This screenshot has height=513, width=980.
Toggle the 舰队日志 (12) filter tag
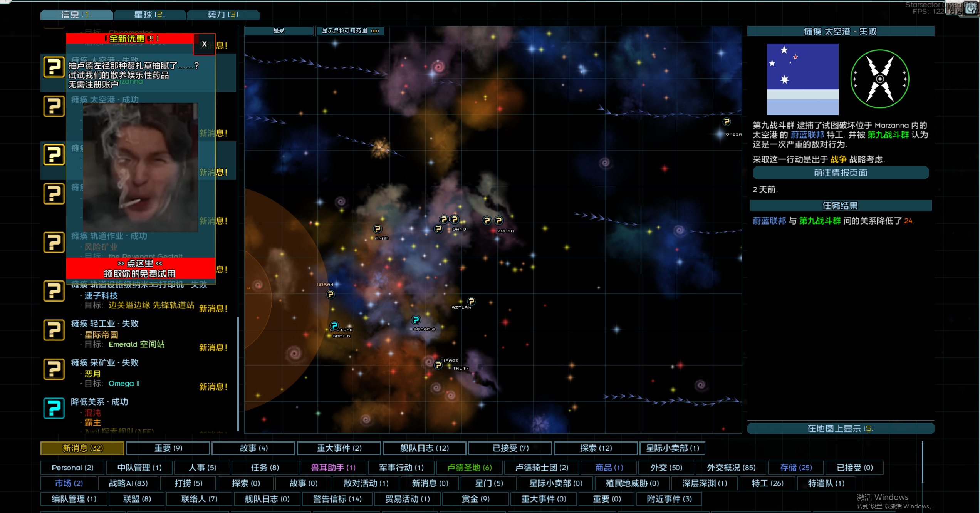coord(424,448)
